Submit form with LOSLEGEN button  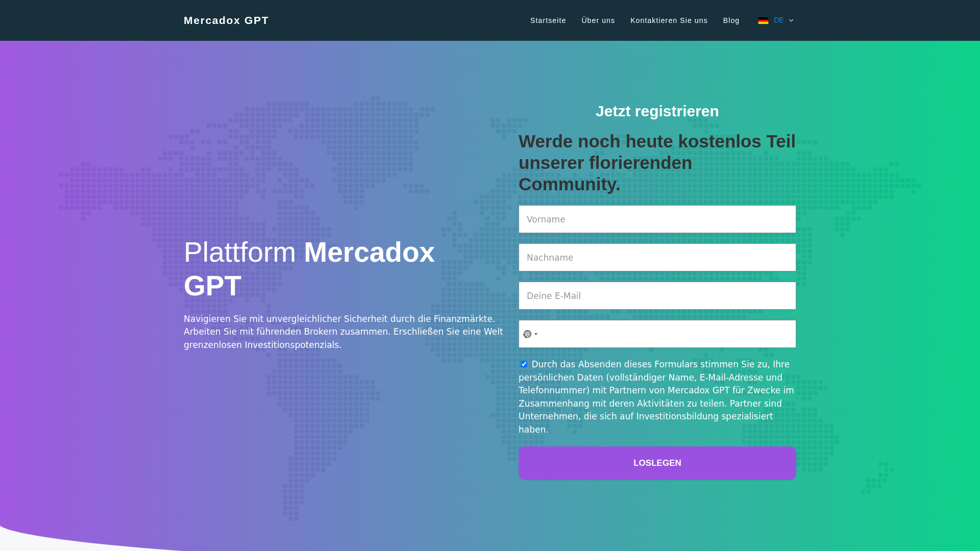[x=657, y=463]
